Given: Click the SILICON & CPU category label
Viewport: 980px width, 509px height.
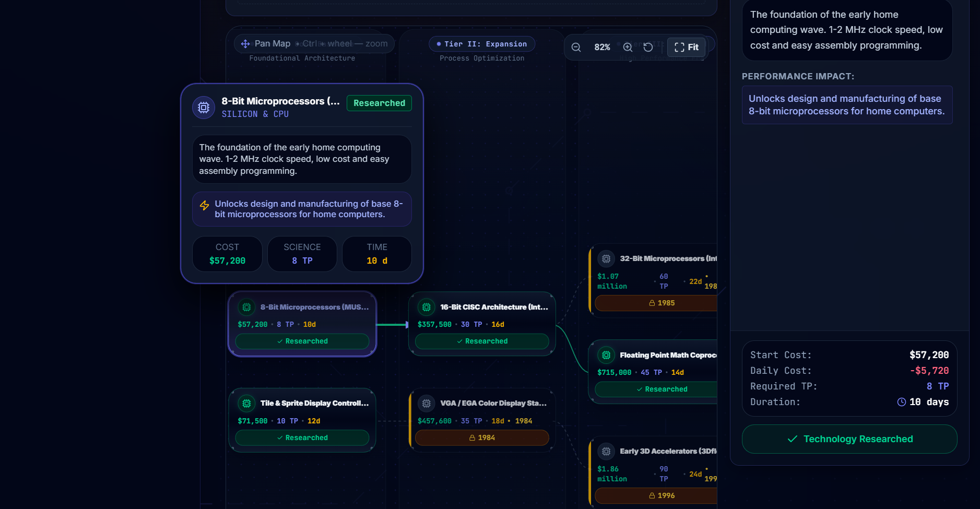Looking at the screenshot, I should pos(255,114).
